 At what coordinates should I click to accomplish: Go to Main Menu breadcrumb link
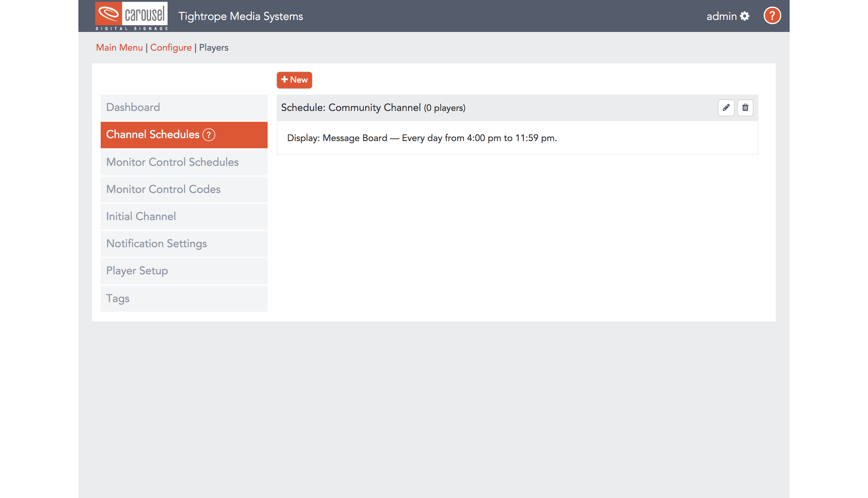119,48
